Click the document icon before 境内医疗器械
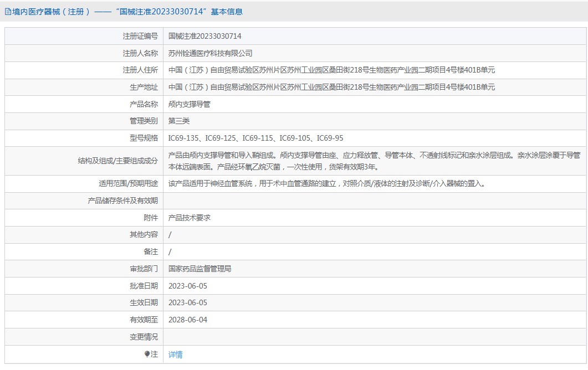Viewport: 588px width, 370px height. tap(7, 12)
